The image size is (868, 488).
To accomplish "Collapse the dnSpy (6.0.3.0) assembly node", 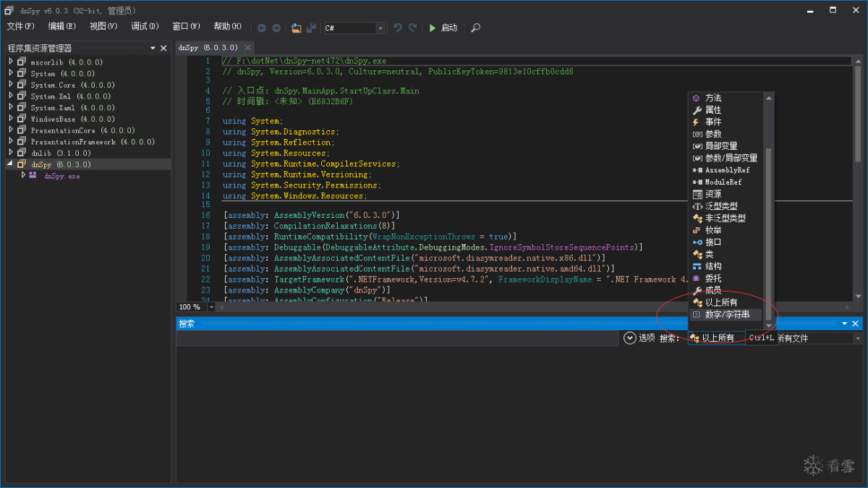I will click(x=11, y=164).
